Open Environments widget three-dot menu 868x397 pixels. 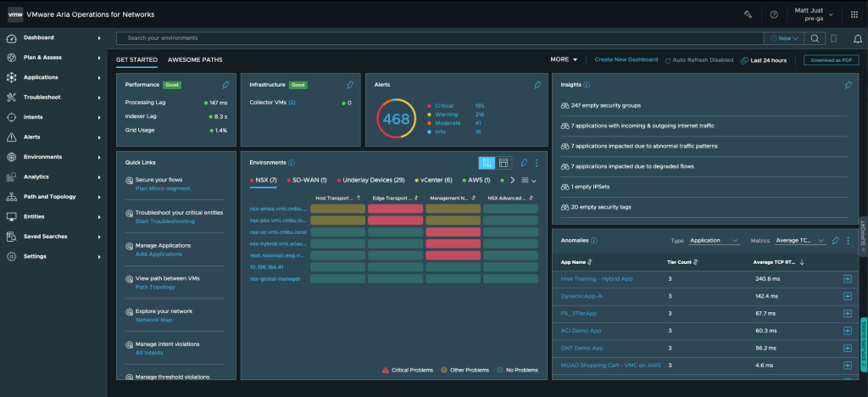(x=537, y=163)
